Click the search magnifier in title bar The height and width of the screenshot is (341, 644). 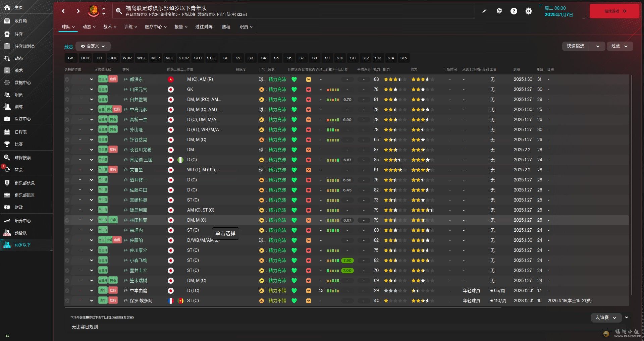click(119, 11)
